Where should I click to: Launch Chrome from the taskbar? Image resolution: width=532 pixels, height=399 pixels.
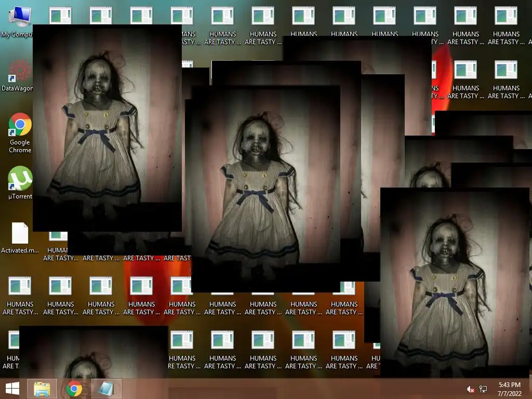pyautogui.click(x=74, y=389)
